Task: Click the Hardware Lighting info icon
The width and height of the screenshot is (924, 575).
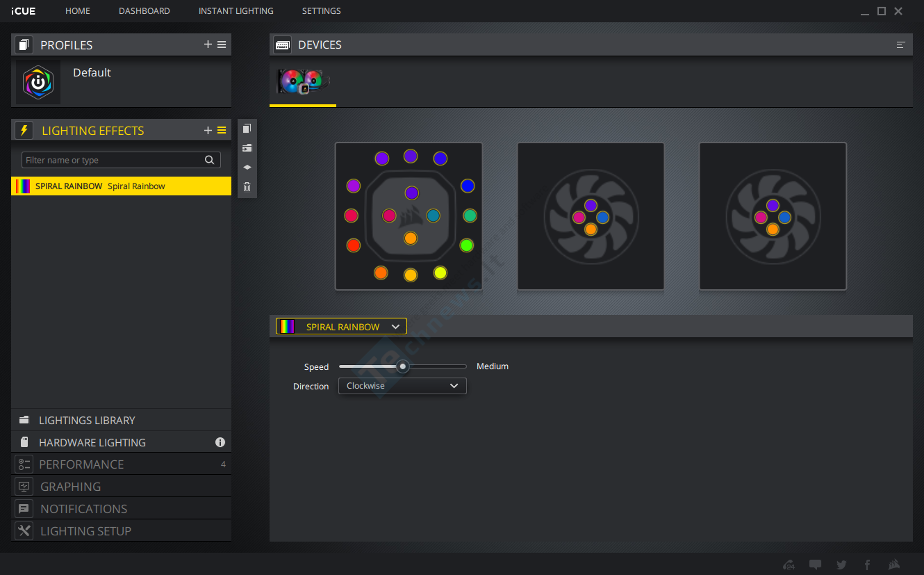Action: (220, 442)
